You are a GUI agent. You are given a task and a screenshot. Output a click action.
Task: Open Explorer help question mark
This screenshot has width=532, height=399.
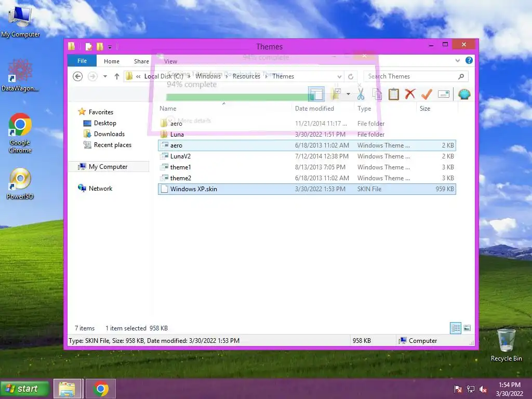point(469,60)
